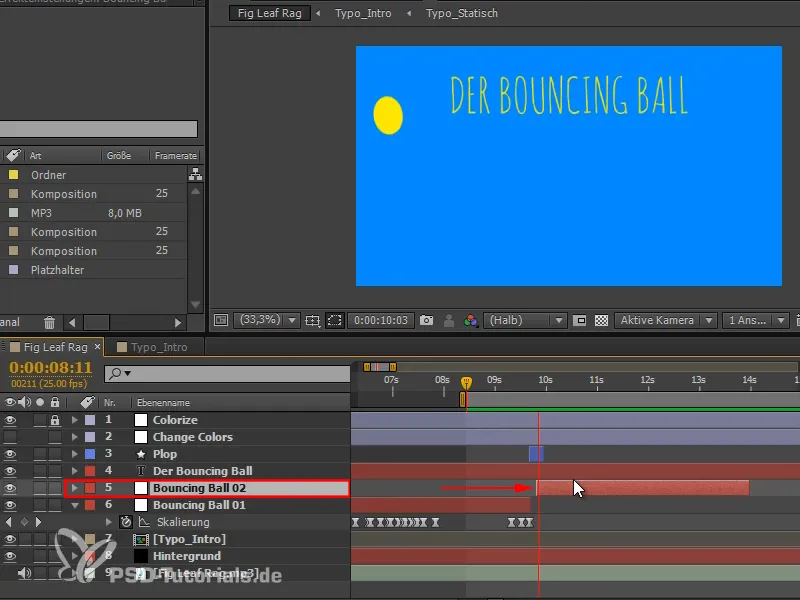
Task: Click the label tag column icon in timeline
Action: tap(87, 402)
